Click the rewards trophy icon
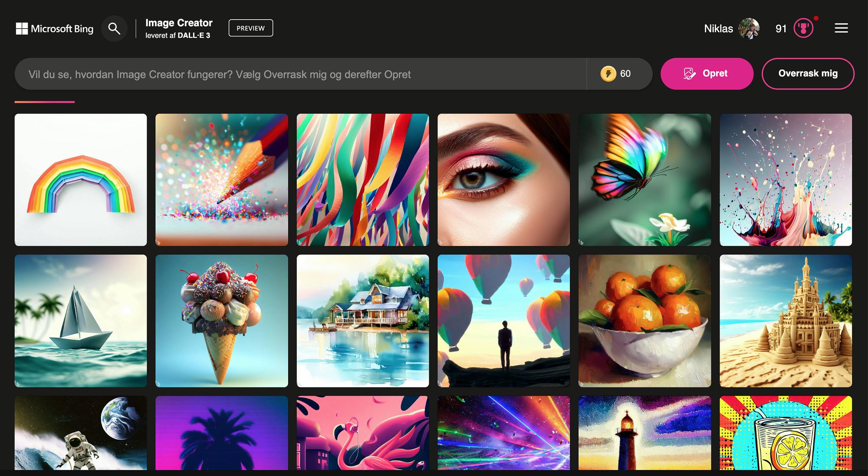Viewport: 868px width, 476px height. click(803, 29)
